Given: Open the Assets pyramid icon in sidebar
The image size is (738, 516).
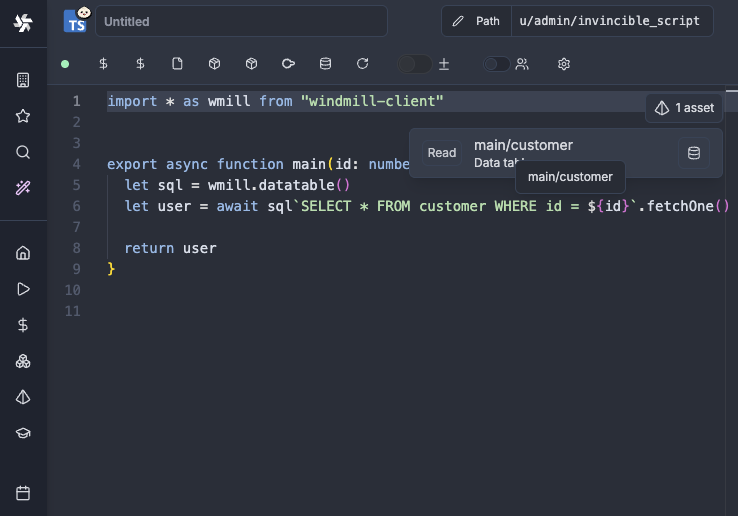Looking at the screenshot, I should [x=23, y=397].
